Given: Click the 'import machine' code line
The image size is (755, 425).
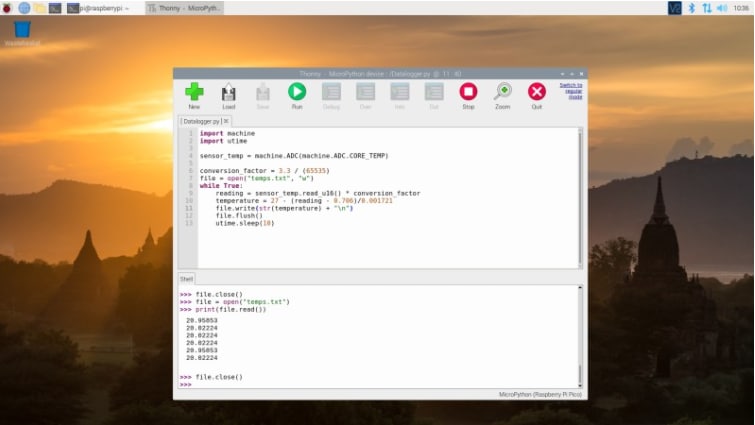Looking at the screenshot, I should [x=227, y=133].
